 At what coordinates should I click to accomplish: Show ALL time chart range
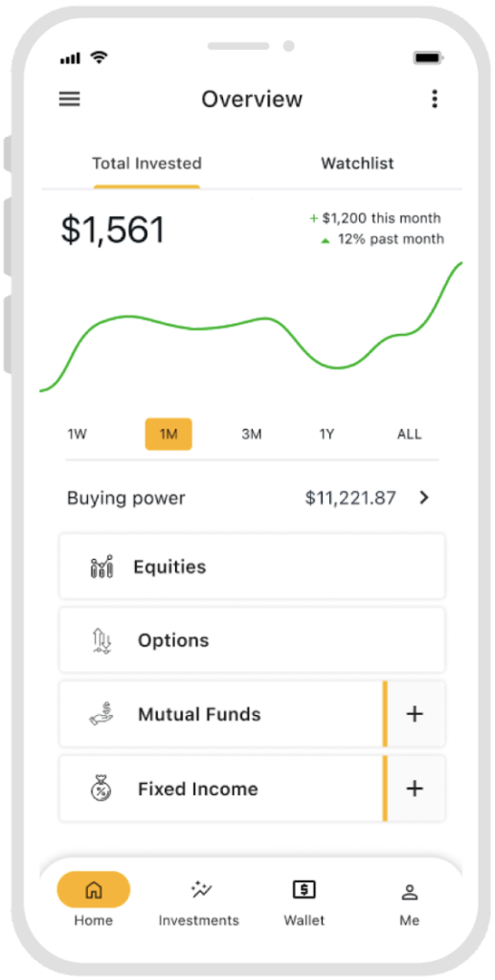pos(410,434)
